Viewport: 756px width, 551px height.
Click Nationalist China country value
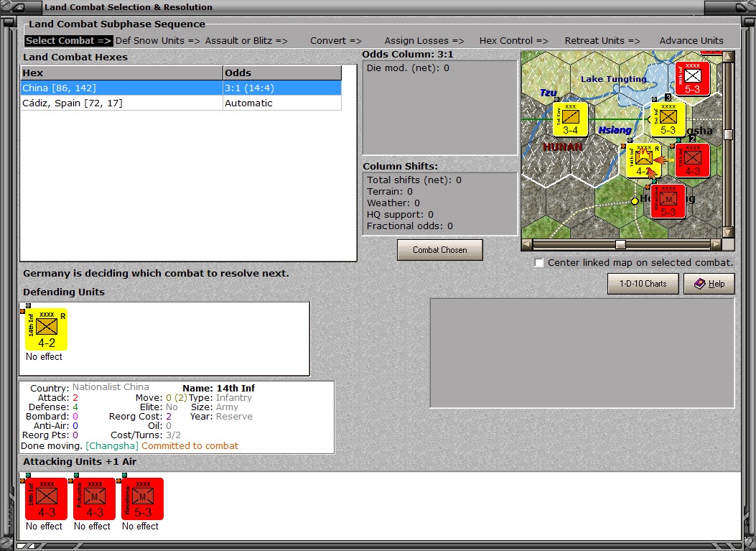[111, 387]
